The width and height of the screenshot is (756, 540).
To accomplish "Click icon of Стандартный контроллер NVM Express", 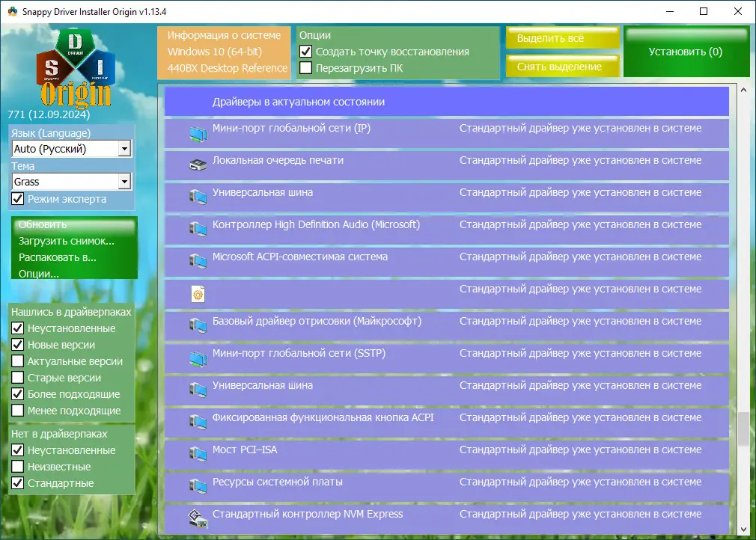I will [198, 519].
